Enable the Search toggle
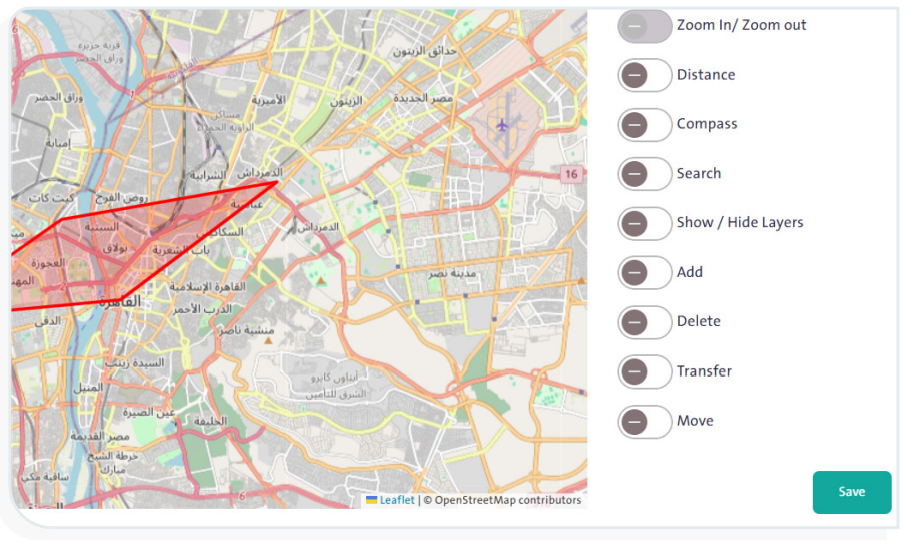 (644, 174)
